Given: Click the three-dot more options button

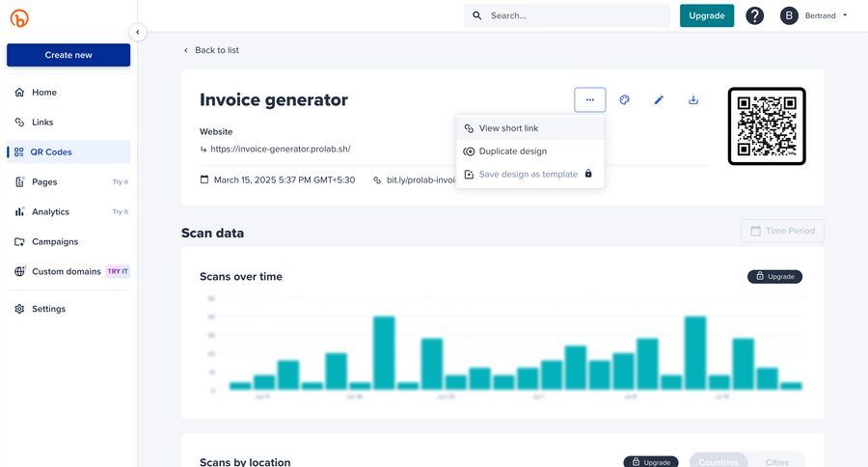Looking at the screenshot, I should click(x=590, y=99).
